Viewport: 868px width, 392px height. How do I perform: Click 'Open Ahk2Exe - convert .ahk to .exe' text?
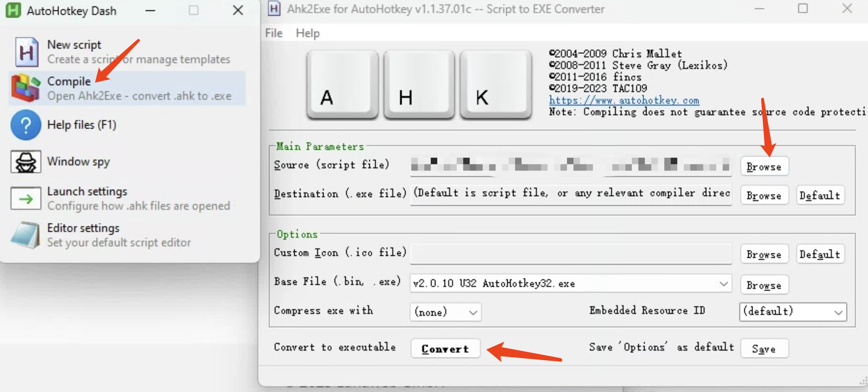coord(139,96)
